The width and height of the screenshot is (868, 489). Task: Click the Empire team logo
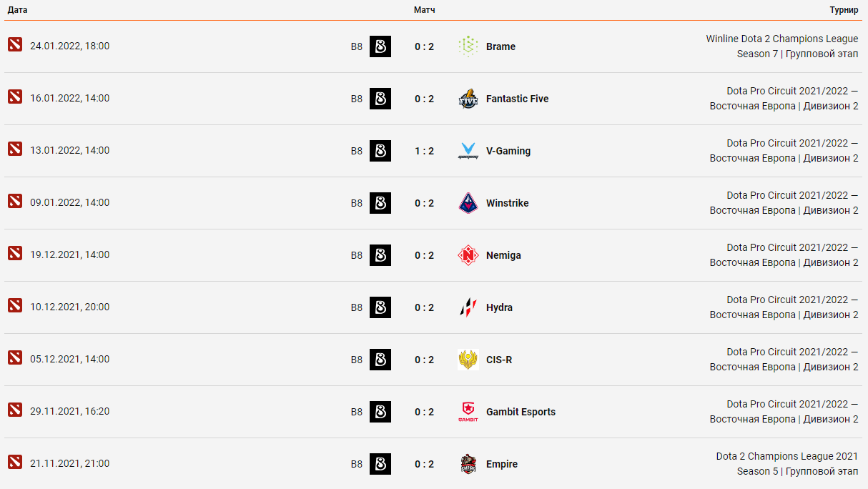click(468, 464)
